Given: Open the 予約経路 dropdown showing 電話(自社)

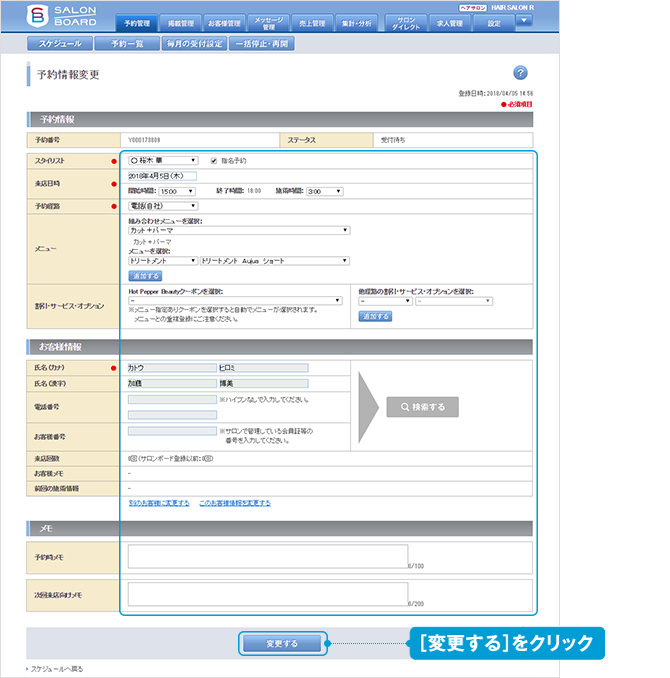Looking at the screenshot, I should (x=163, y=206).
